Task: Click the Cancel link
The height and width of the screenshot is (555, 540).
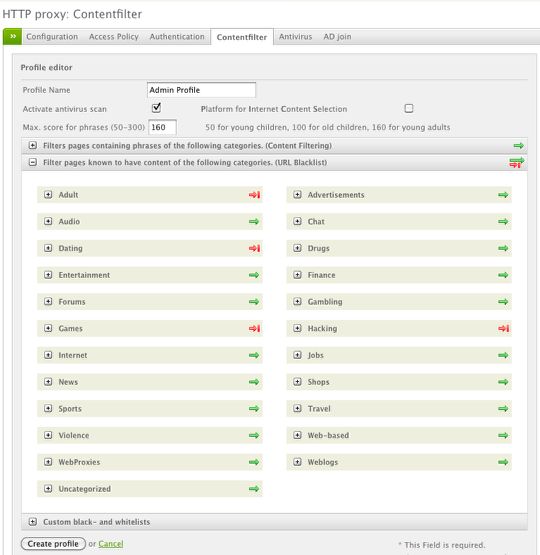Action: [x=111, y=544]
